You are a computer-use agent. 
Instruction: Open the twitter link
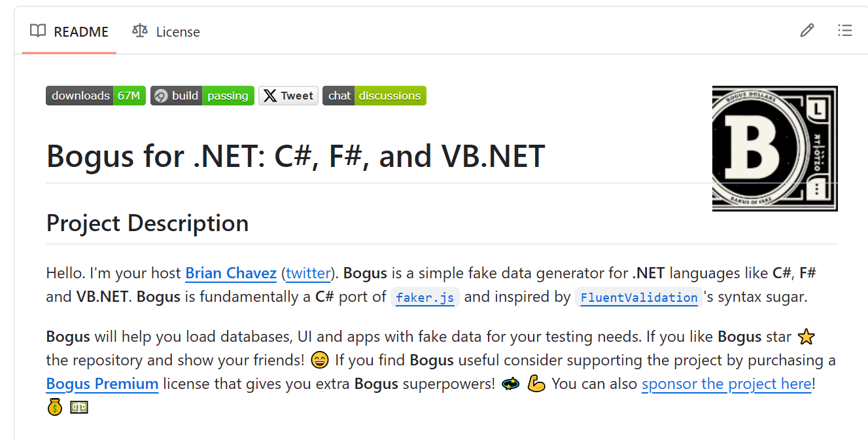coord(307,272)
